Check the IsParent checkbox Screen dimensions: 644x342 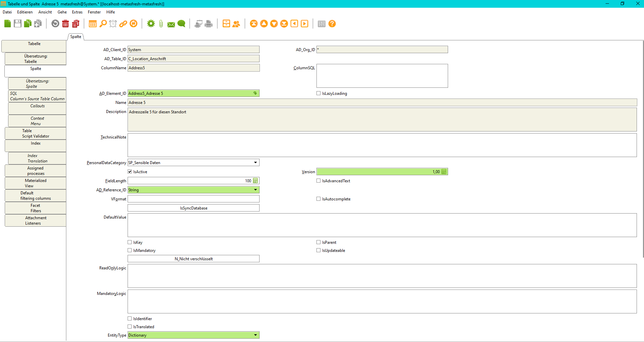coord(318,242)
